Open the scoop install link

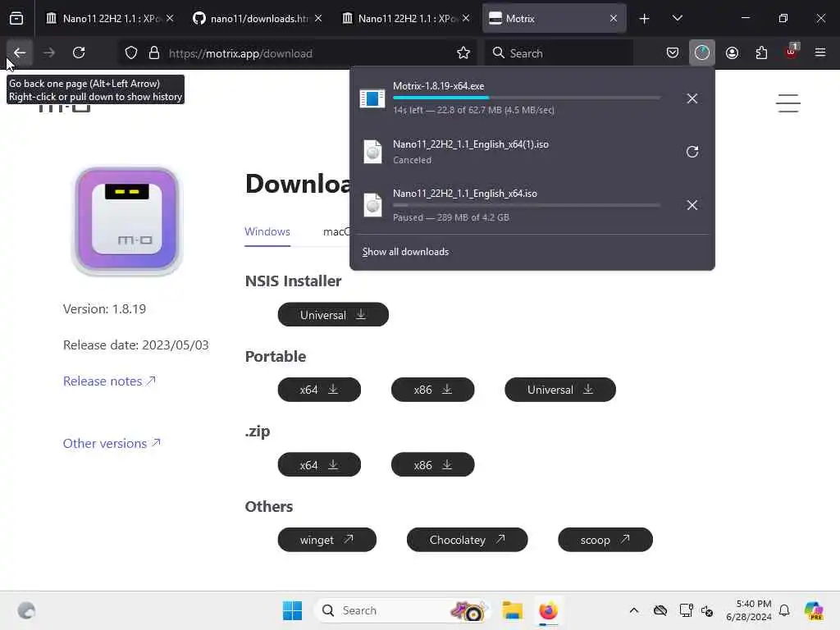pos(605,540)
